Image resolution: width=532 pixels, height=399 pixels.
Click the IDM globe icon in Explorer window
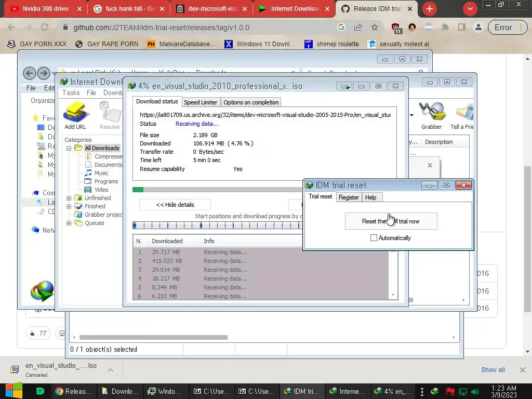43,291
